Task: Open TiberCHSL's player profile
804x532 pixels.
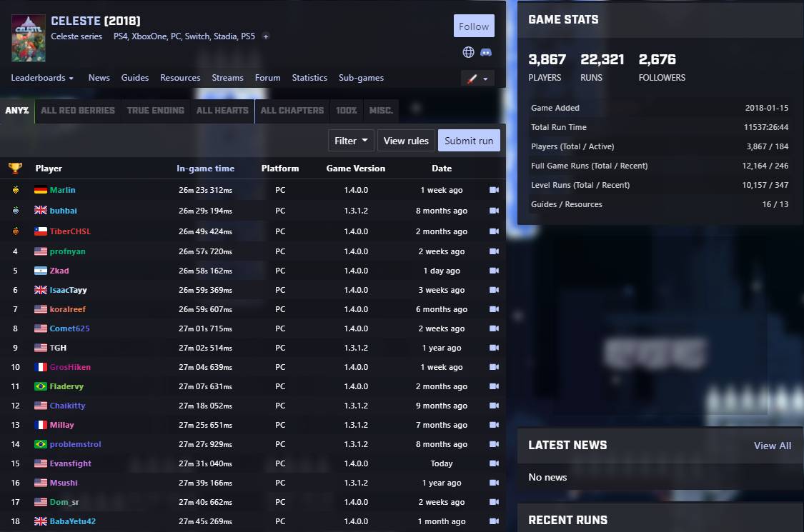Action: tap(70, 231)
